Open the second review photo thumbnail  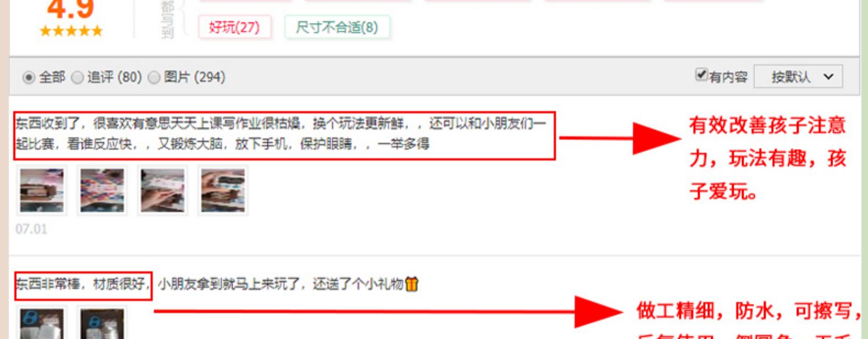click(102, 190)
